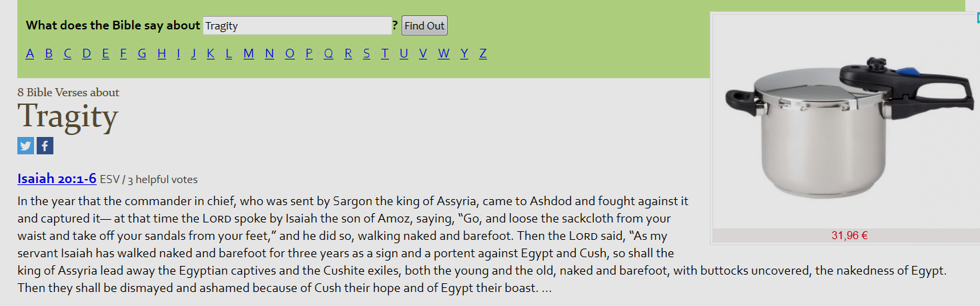The height and width of the screenshot is (306, 980).
Task: Navigate to letter S topics
Action: click(x=366, y=53)
